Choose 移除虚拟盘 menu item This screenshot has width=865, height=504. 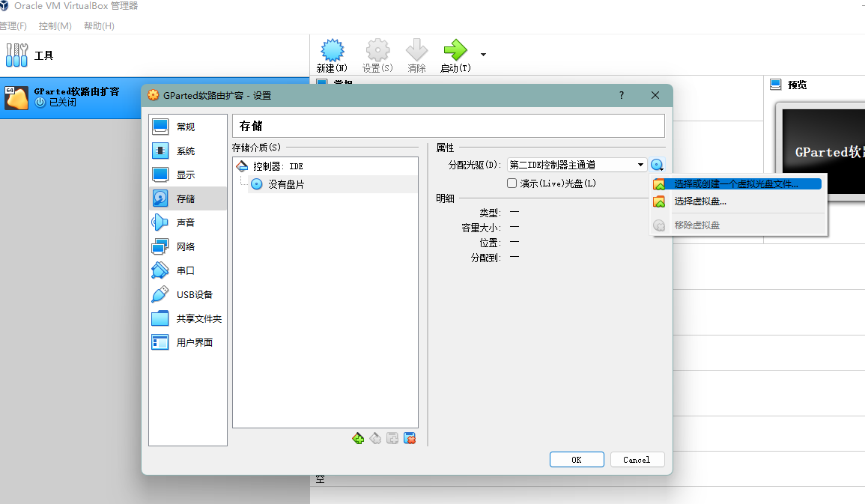tap(736, 225)
